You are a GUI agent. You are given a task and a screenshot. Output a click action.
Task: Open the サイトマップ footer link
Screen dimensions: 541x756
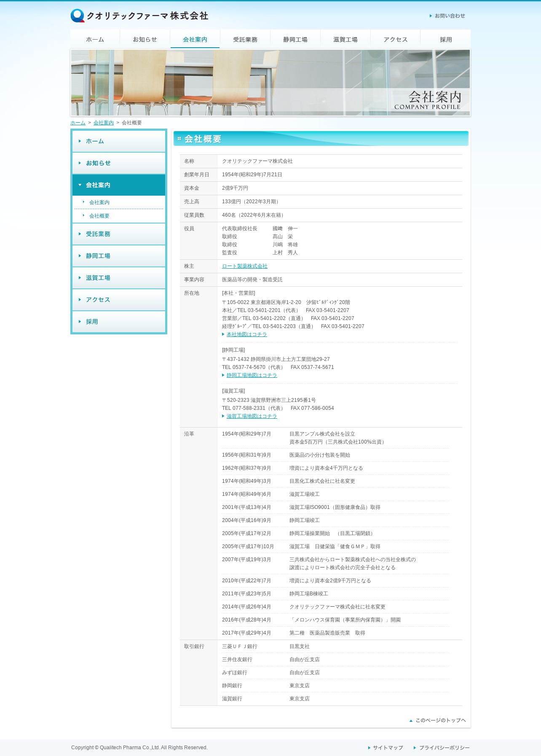pos(386,748)
